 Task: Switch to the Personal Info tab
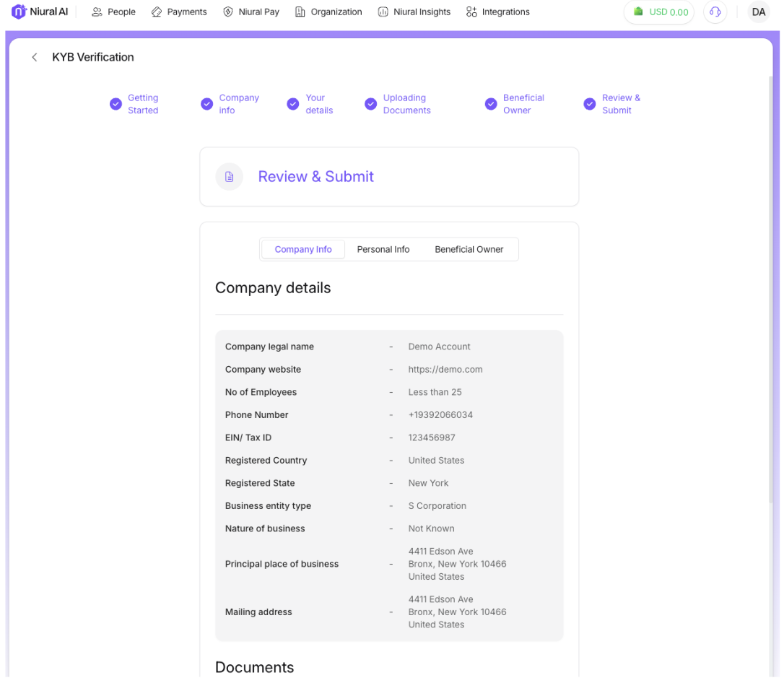(383, 250)
